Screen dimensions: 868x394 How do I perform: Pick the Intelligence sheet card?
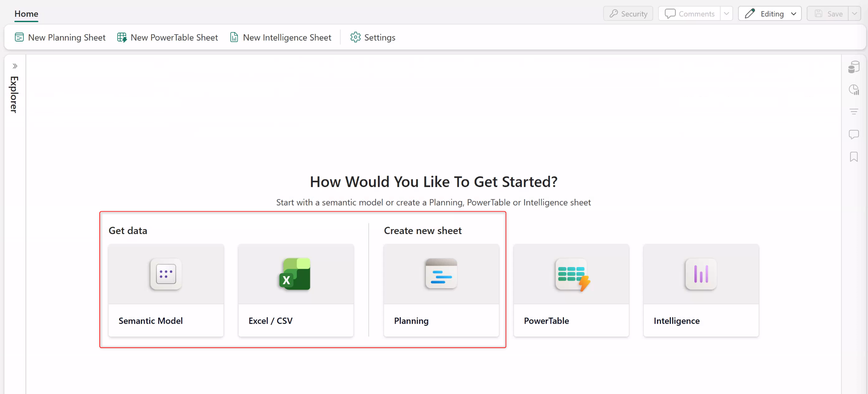[701, 291]
